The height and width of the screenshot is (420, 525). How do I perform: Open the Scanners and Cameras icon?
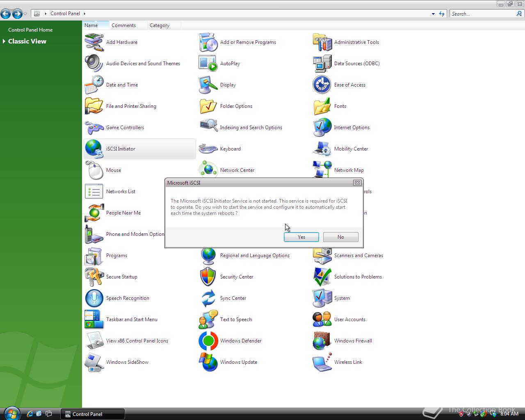[322, 256]
